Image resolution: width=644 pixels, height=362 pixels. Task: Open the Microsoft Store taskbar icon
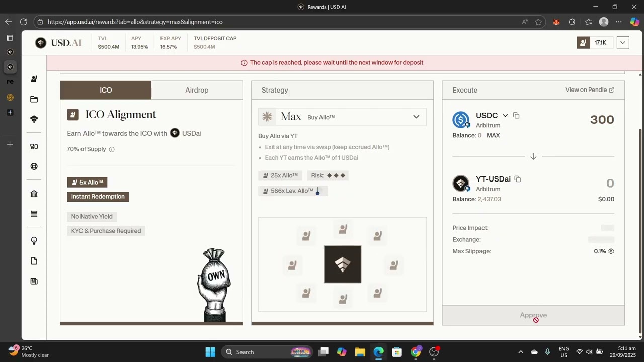(397, 352)
